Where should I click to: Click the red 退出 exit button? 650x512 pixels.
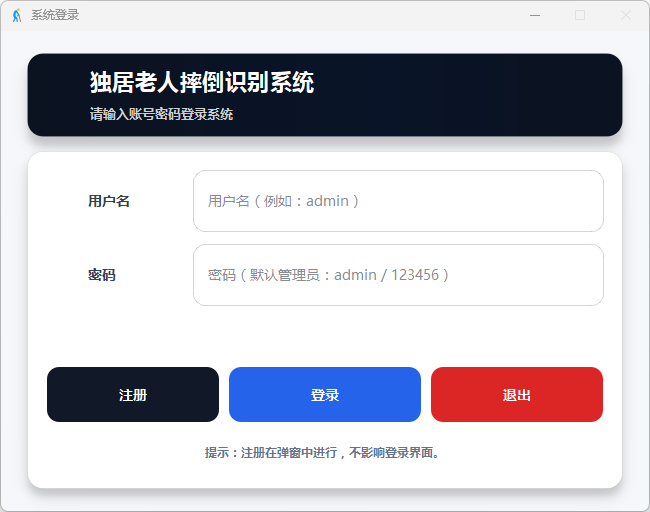[517, 394]
